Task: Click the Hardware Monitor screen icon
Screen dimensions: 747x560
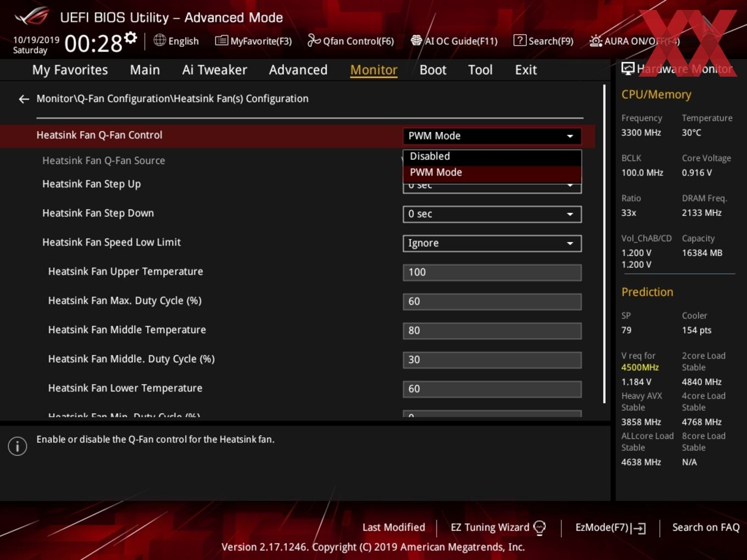Action: 628,69
